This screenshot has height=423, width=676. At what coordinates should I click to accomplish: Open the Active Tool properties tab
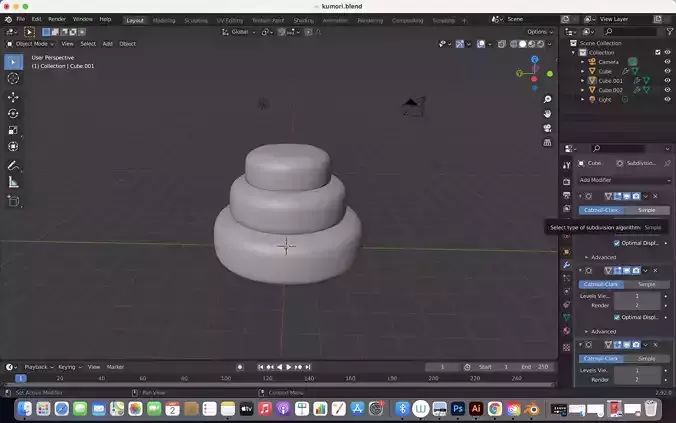pos(566,165)
